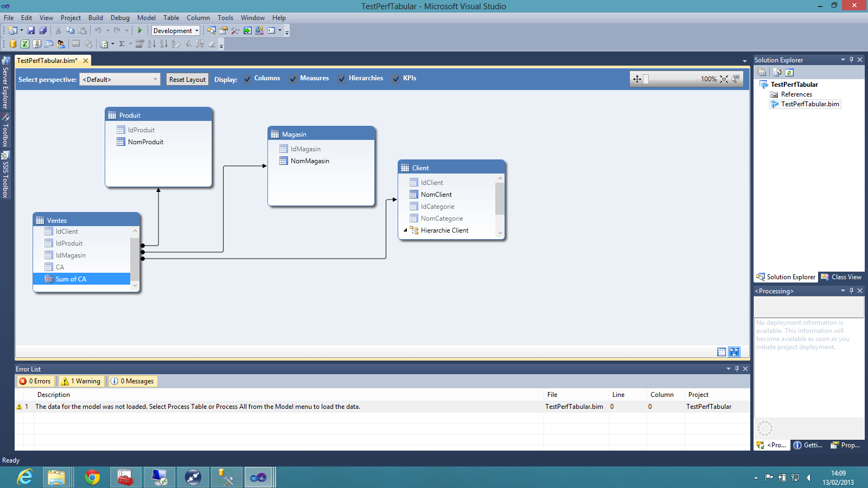The height and width of the screenshot is (488, 868).
Task: Toggle the Measures display checkbox
Action: 293,79
